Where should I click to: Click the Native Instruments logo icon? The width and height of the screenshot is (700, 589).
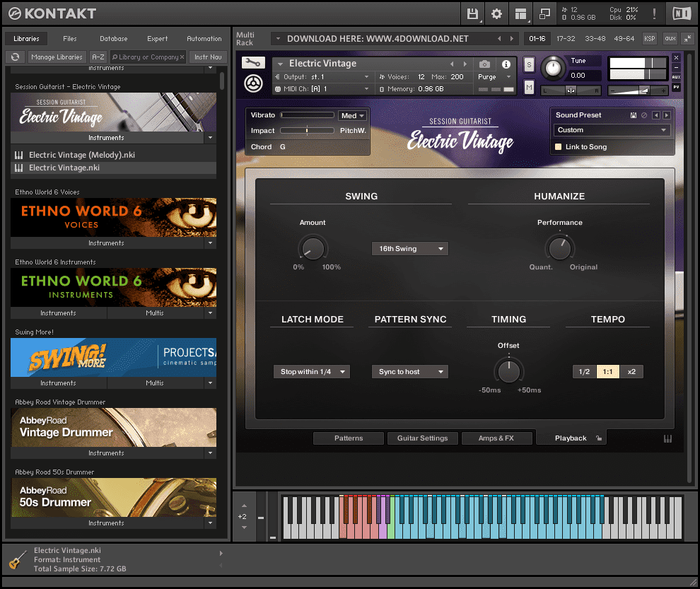tap(682, 13)
